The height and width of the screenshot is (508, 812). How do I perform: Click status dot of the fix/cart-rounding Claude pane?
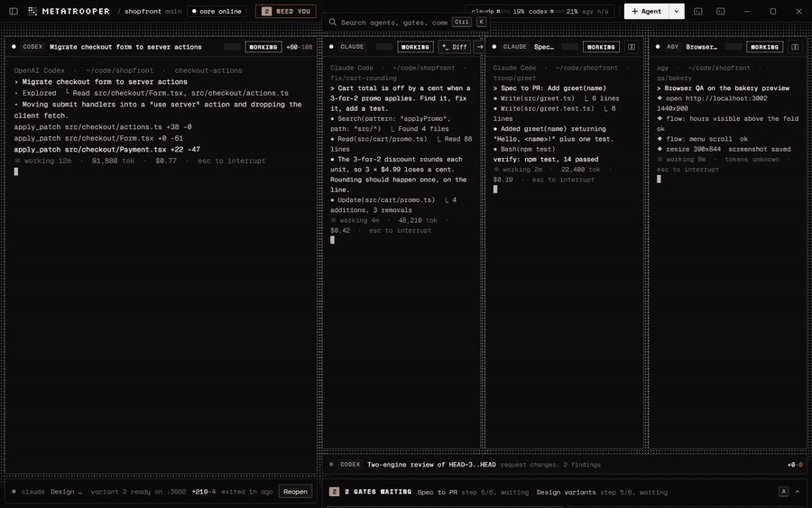pos(331,47)
